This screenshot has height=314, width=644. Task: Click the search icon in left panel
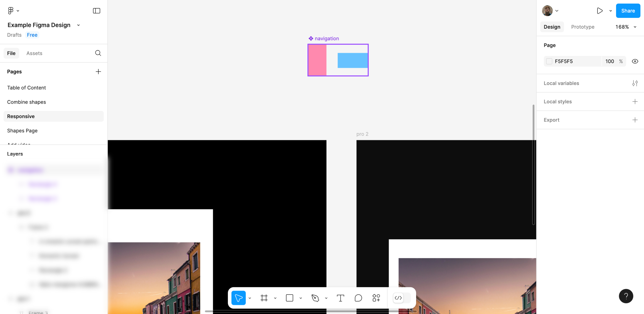98,53
